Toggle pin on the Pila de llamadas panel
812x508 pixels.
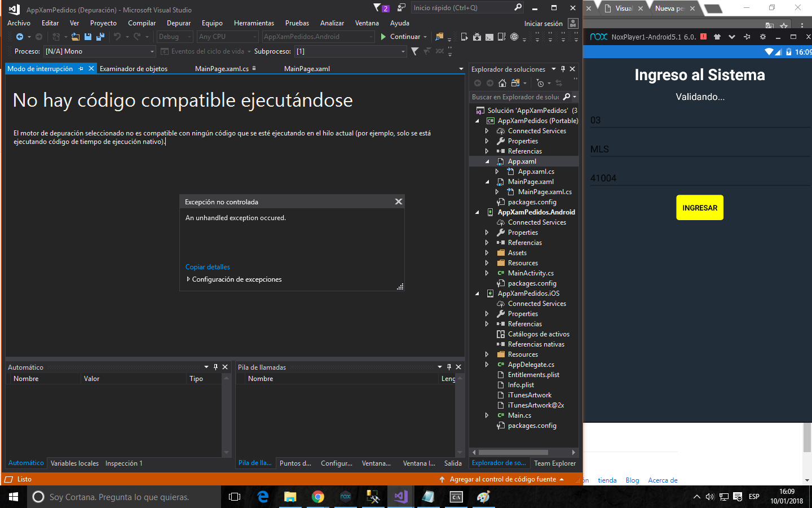[x=449, y=367]
